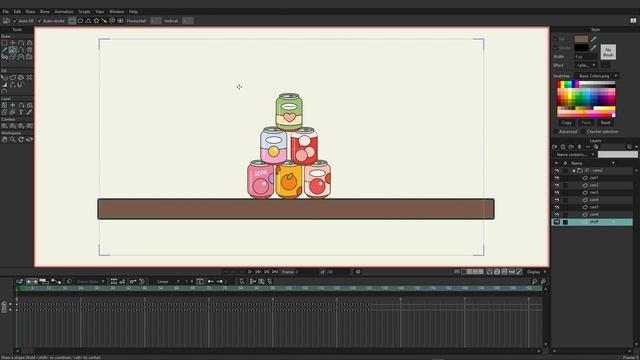Click the No Brush button
This screenshot has width=640, height=360.
click(608, 52)
